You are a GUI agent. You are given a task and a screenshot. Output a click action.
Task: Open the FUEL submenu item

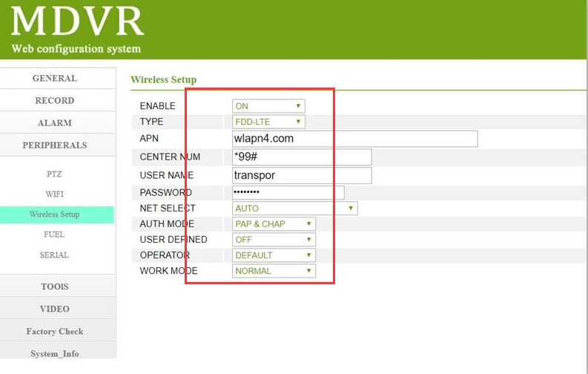54,234
